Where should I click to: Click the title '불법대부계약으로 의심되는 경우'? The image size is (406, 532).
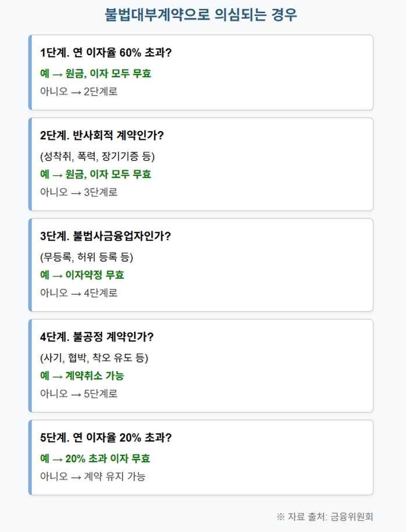click(x=201, y=15)
